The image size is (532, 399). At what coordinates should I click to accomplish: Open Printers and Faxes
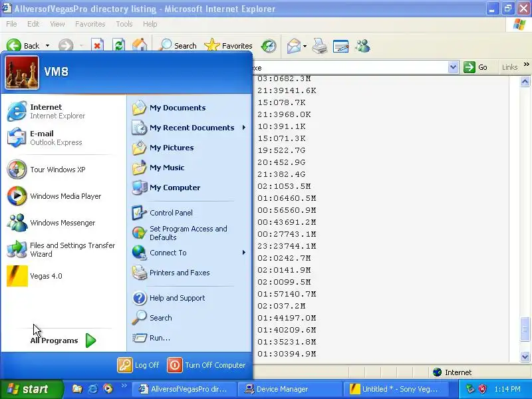tap(190, 273)
